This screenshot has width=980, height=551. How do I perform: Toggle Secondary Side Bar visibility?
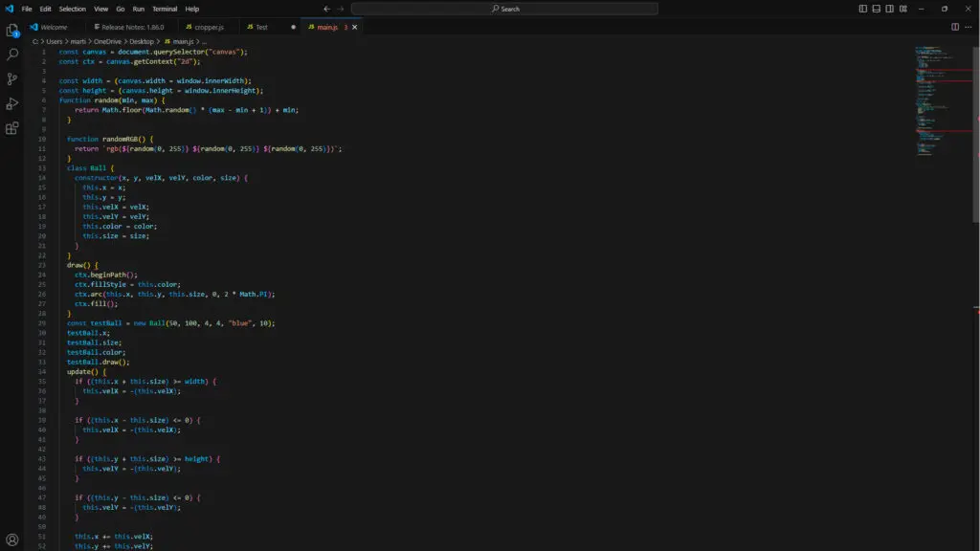click(889, 9)
